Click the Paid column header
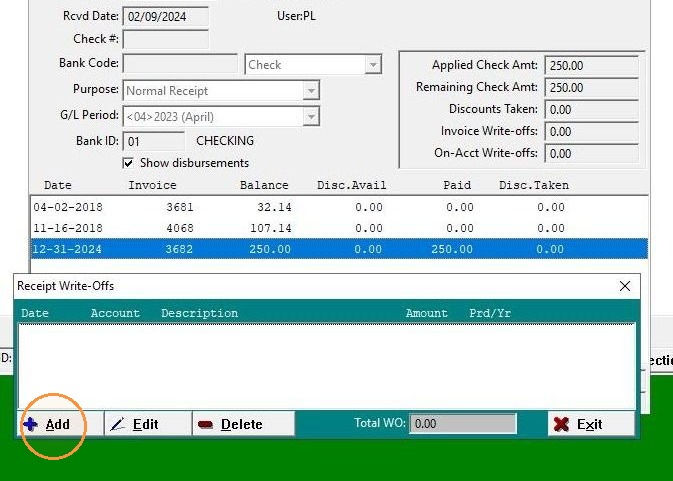This screenshot has height=481, width=673. click(x=457, y=185)
